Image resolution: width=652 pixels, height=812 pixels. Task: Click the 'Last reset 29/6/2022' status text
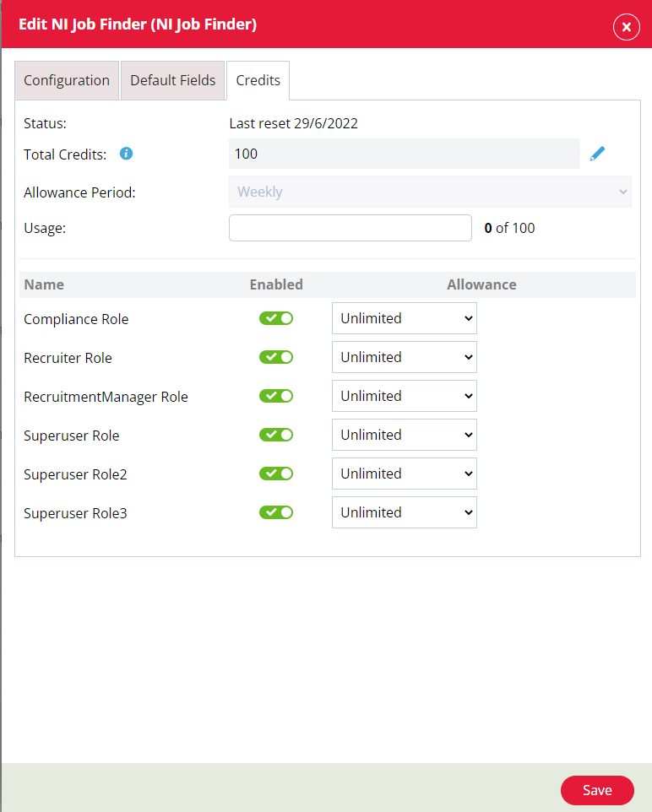point(293,124)
